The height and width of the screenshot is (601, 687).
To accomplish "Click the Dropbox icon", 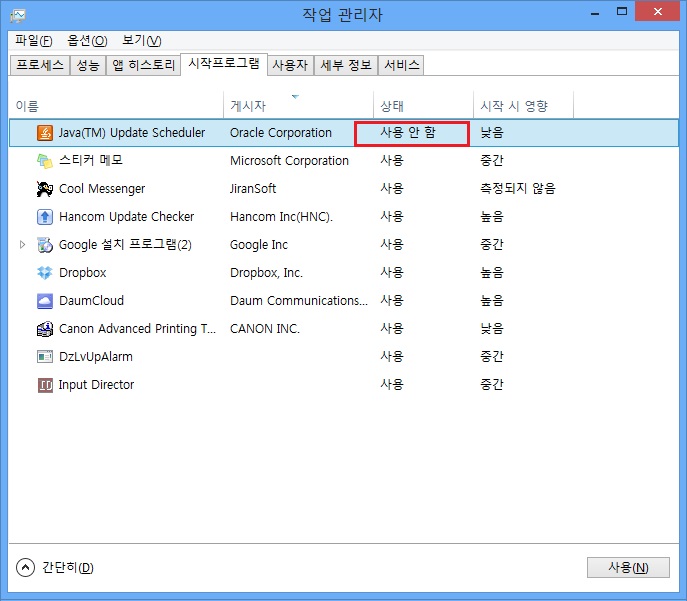I will pyautogui.click(x=45, y=273).
